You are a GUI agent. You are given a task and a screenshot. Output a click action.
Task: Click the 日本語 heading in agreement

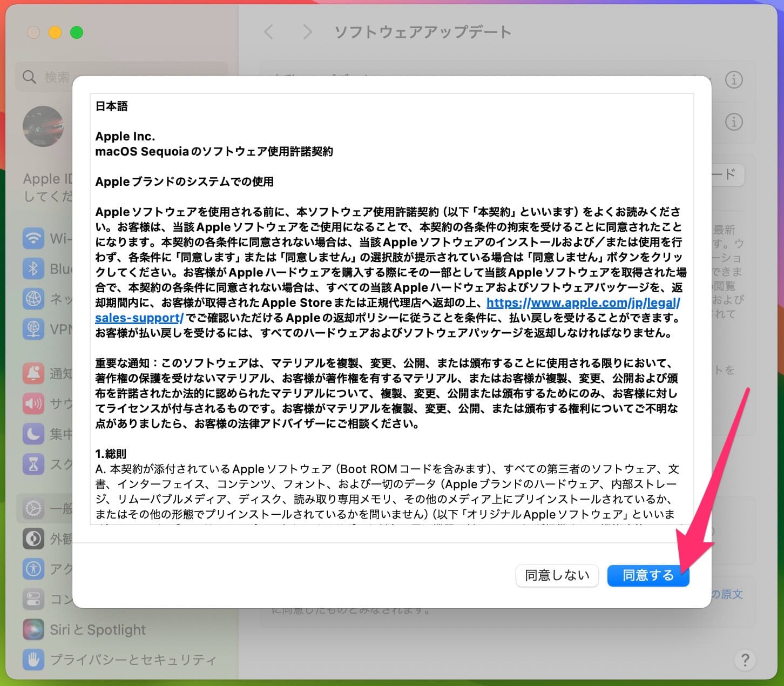click(x=112, y=106)
